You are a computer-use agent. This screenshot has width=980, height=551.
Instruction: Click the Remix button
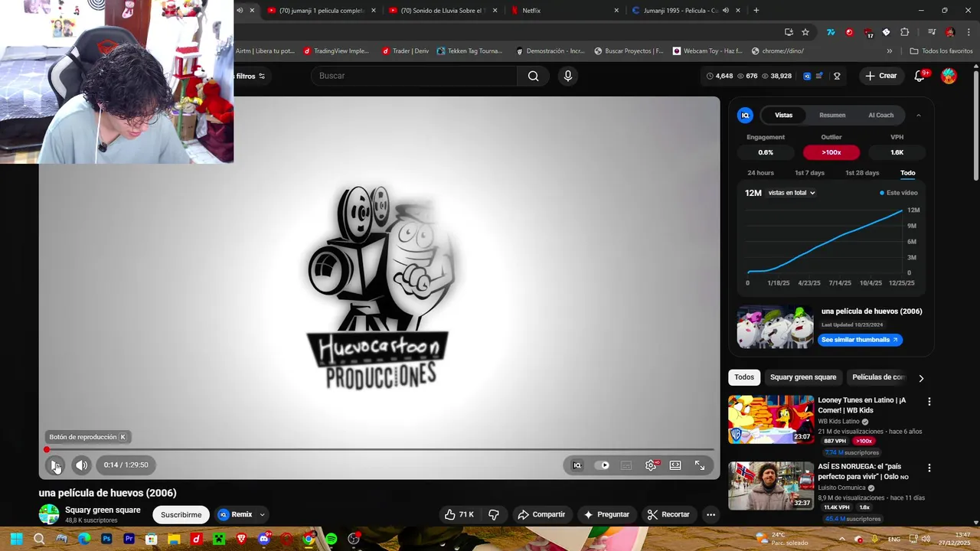point(236,515)
